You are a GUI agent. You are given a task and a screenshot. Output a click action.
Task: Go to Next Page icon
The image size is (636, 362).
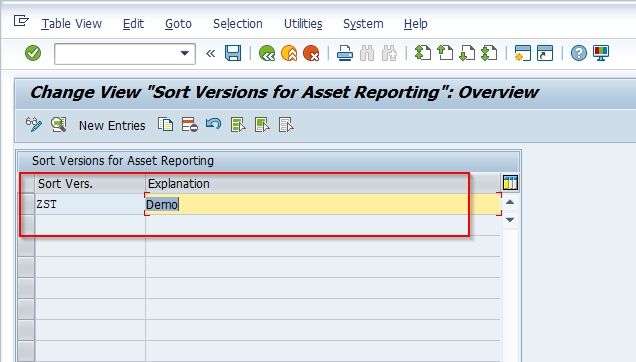pos(467,53)
